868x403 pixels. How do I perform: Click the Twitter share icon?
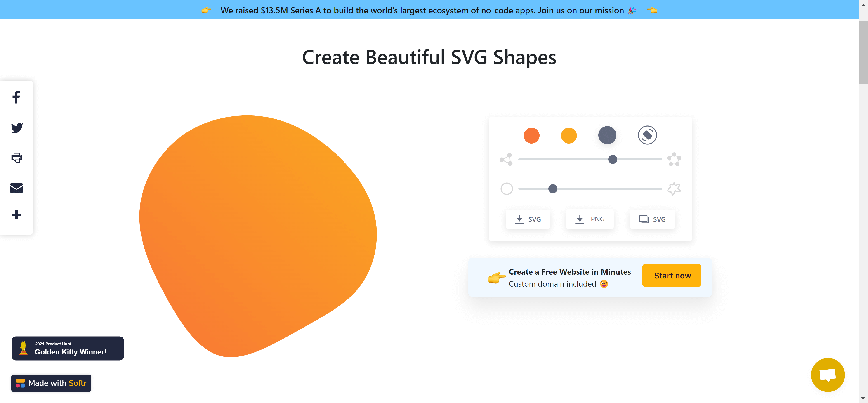[17, 128]
